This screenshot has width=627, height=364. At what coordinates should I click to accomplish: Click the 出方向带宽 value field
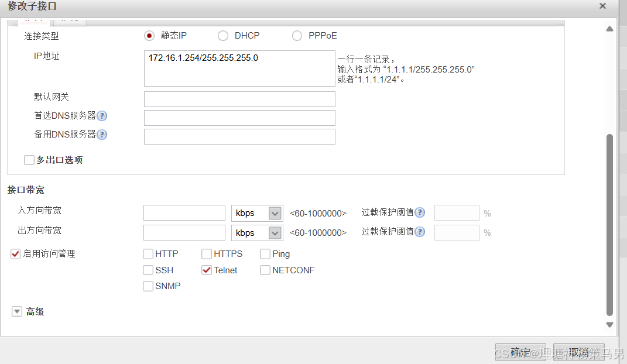coord(184,232)
